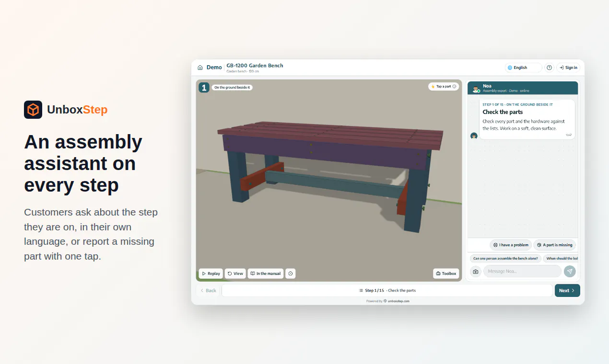Click the round target icon next to In the manual
Screen dimensions: 609x364
[x=290, y=273]
